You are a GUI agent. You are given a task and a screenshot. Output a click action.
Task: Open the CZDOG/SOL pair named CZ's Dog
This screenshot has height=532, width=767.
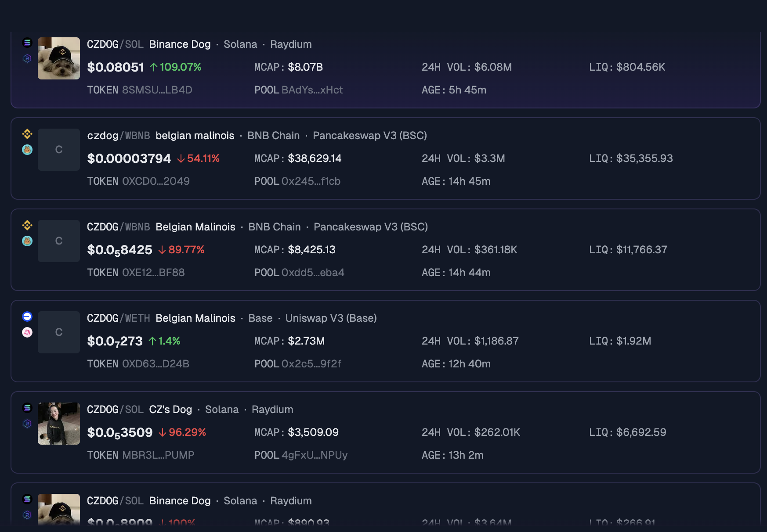[115, 410]
